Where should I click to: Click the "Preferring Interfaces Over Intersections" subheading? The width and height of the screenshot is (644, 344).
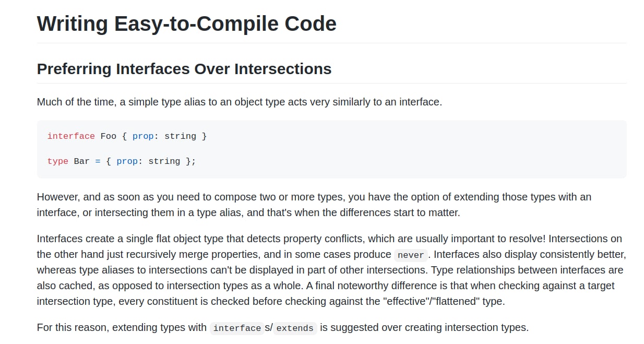coord(184,69)
